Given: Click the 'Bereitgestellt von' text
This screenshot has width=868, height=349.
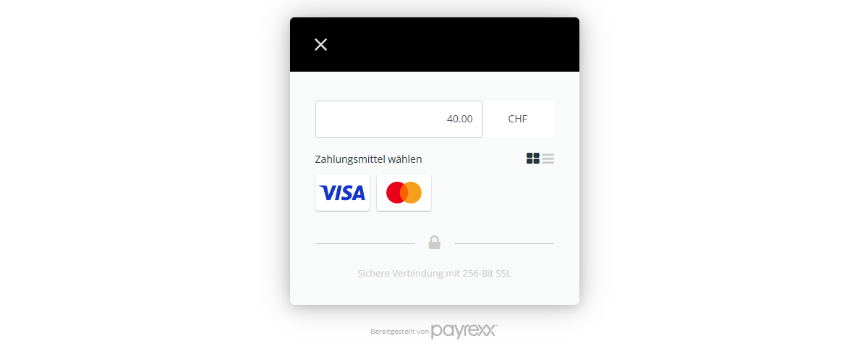Looking at the screenshot, I should pyautogui.click(x=399, y=332).
